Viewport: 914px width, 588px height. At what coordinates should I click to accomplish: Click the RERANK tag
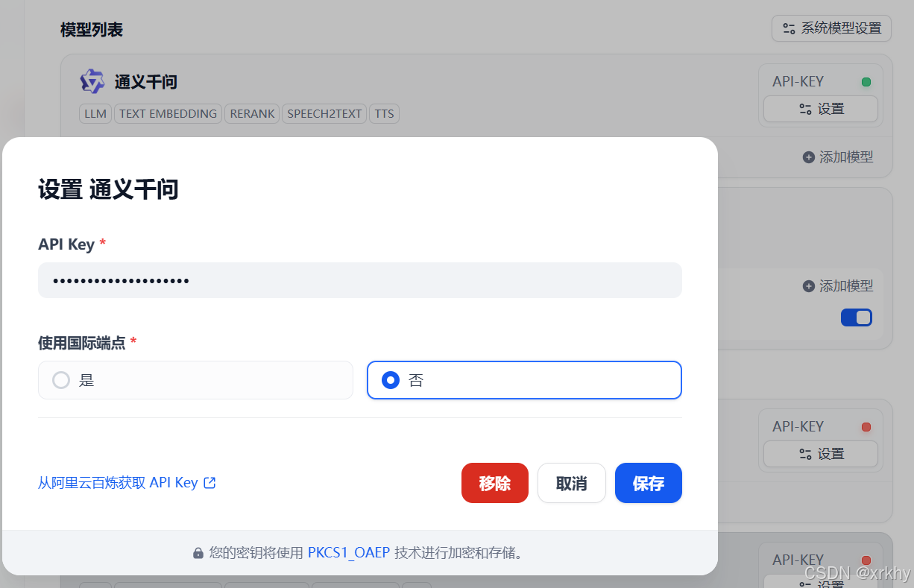pyautogui.click(x=252, y=114)
